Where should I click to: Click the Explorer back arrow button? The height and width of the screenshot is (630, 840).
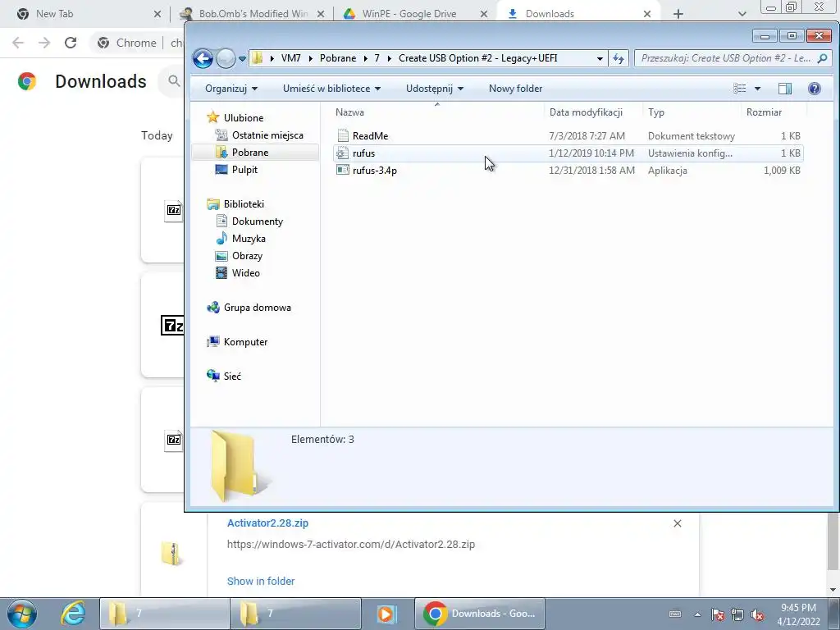[203, 58]
